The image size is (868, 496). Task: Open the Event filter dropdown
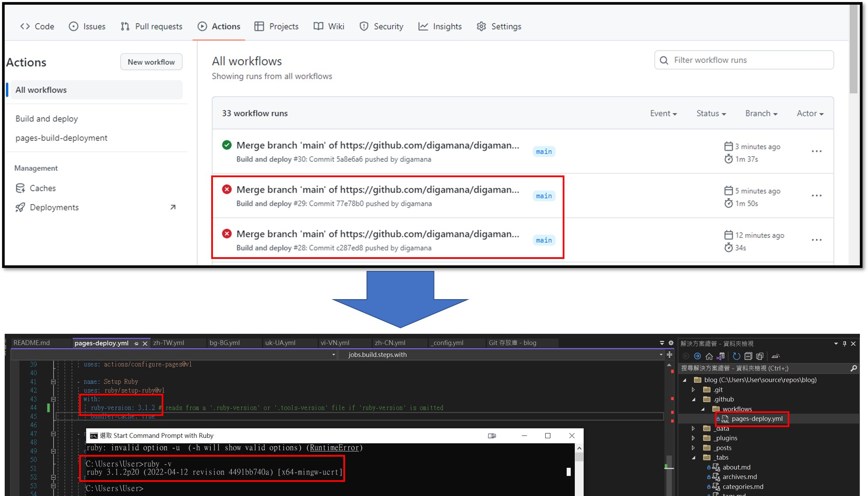click(663, 113)
